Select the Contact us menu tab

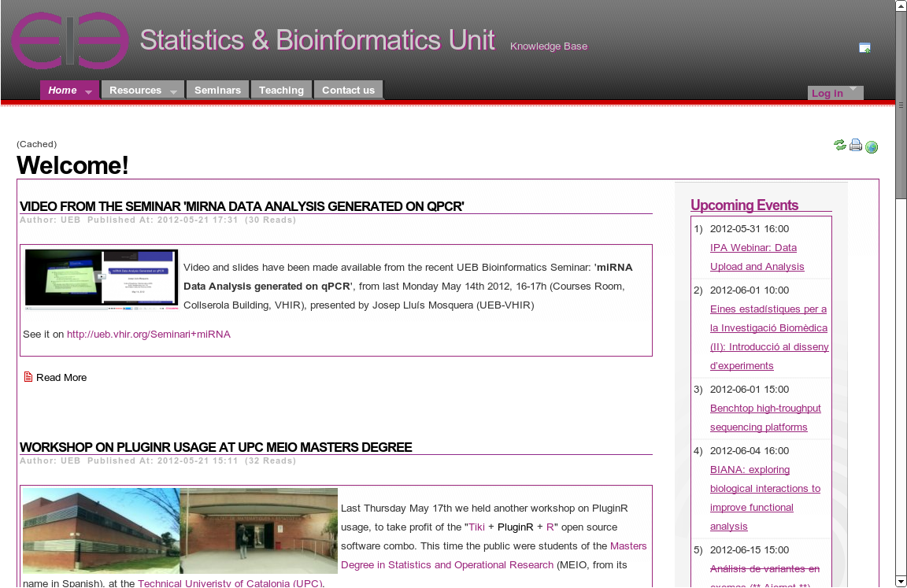click(348, 90)
